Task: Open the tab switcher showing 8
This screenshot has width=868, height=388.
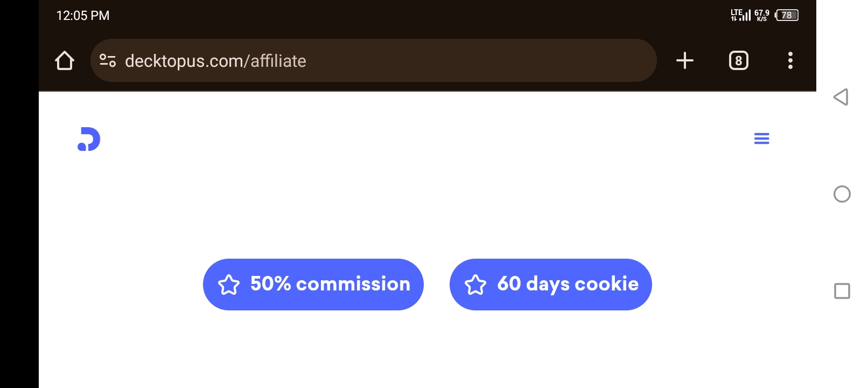Action: pos(738,60)
